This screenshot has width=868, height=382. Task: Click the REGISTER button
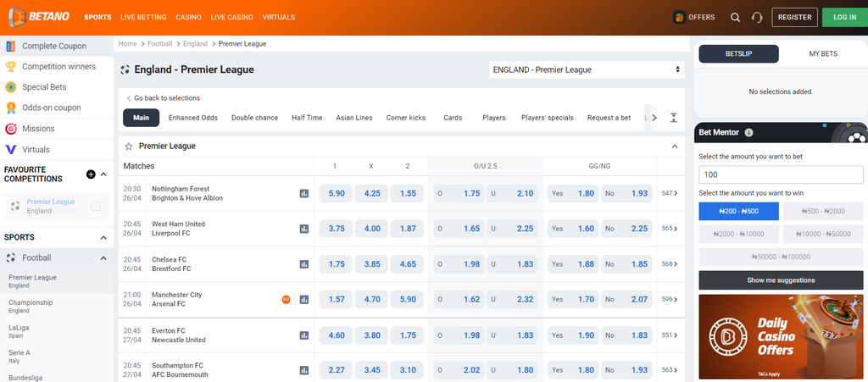(x=794, y=17)
